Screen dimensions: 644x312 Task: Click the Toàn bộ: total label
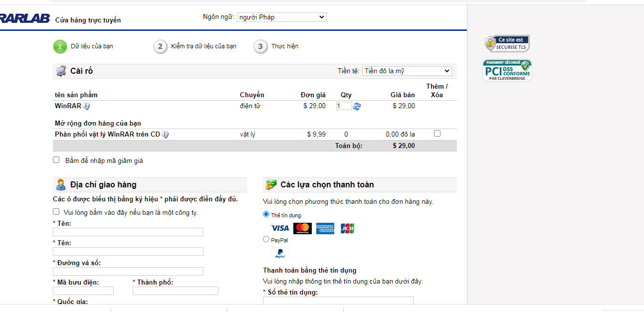(x=349, y=146)
